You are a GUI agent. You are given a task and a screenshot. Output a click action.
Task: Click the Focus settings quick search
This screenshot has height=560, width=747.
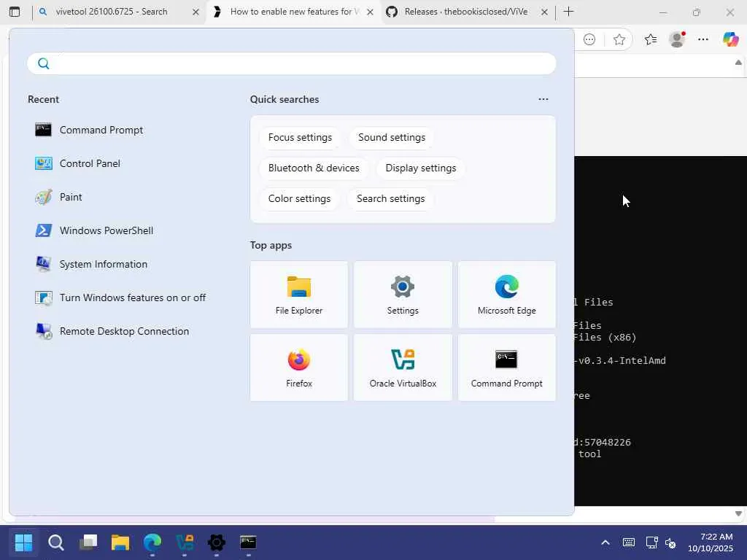pos(300,137)
